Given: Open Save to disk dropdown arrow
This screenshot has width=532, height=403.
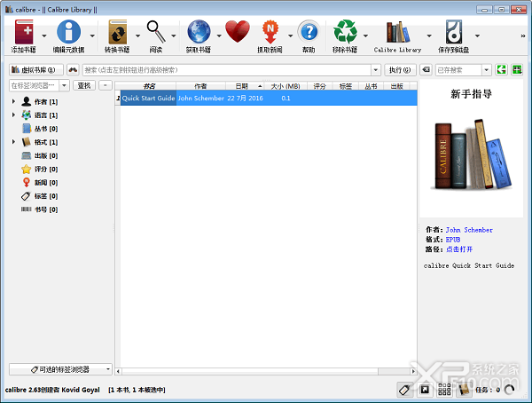Looking at the screenshot, I should pos(477,36).
